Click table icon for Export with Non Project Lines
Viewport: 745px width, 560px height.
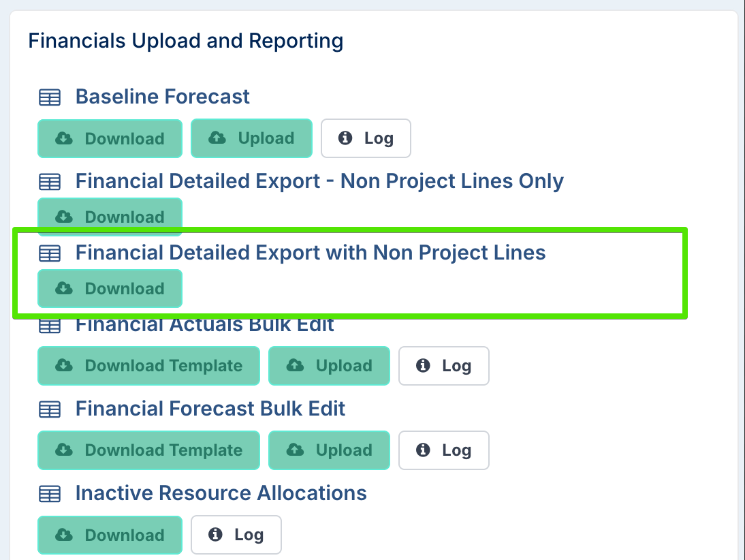click(49, 253)
